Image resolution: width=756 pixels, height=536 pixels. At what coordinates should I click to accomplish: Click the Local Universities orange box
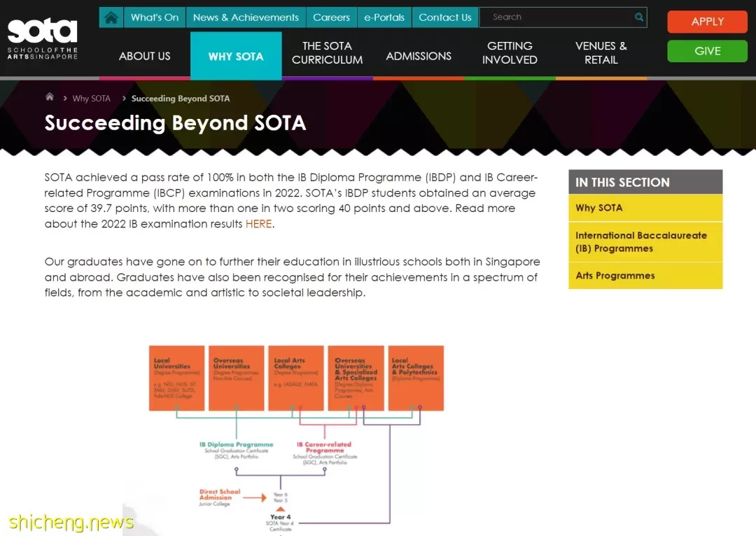176,378
